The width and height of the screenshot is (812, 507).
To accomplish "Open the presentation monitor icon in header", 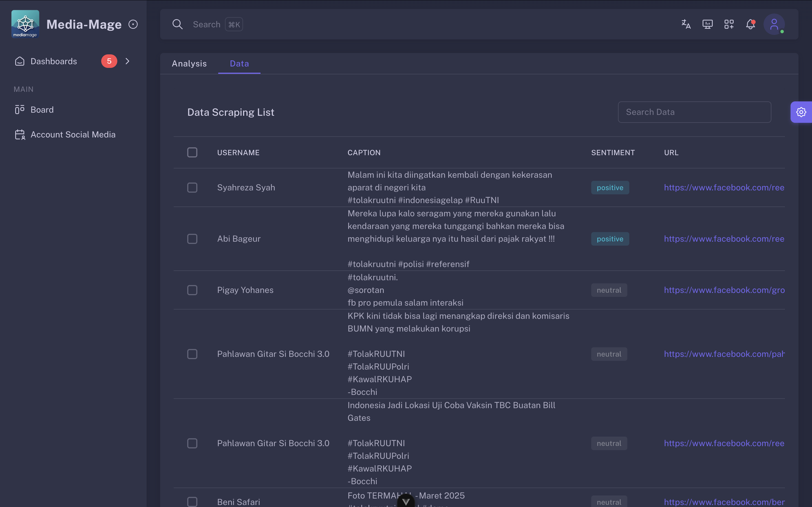I will pos(707,24).
